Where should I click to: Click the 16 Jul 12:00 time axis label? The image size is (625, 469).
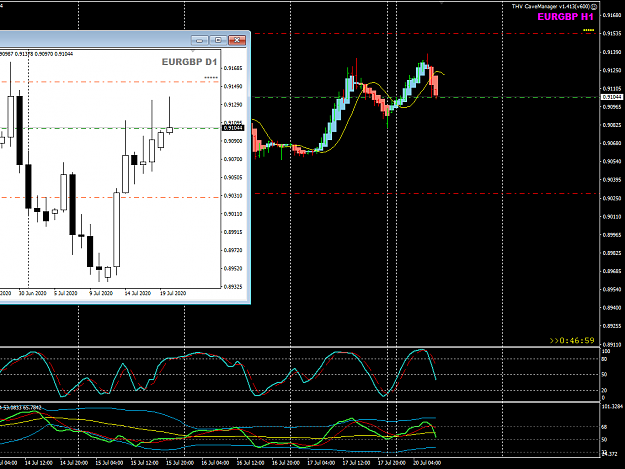(x=250, y=463)
